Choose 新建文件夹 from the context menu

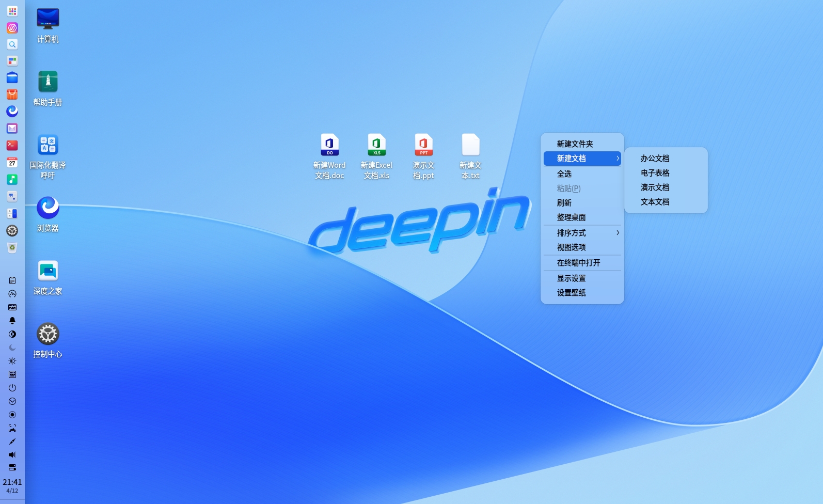pyautogui.click(x=582, y=144)
